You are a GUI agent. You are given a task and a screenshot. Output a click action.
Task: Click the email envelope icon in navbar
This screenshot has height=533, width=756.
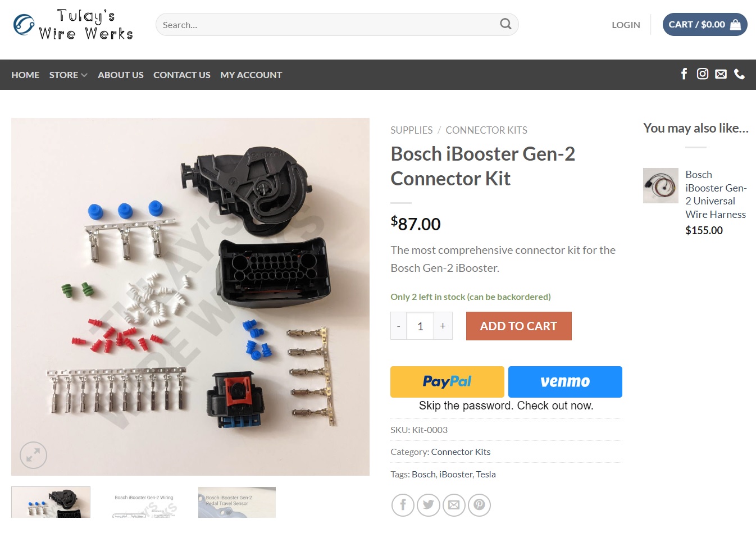pyautogui.click(x=721, y=74)
